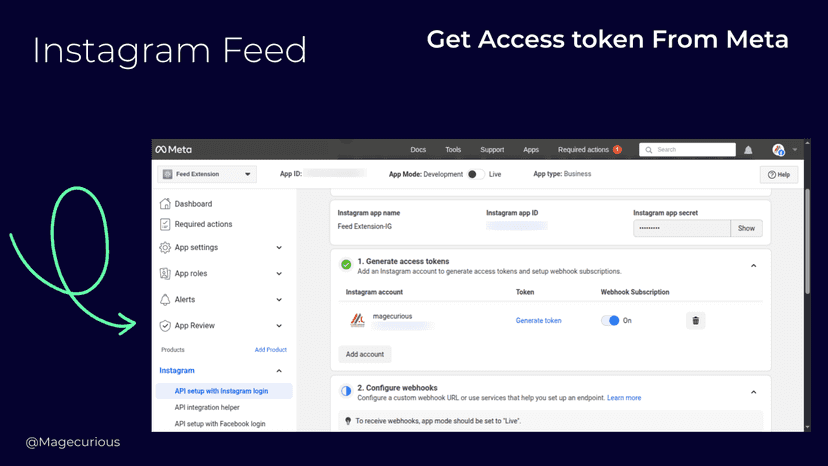Click the Add account button

(x=365, y=354)
